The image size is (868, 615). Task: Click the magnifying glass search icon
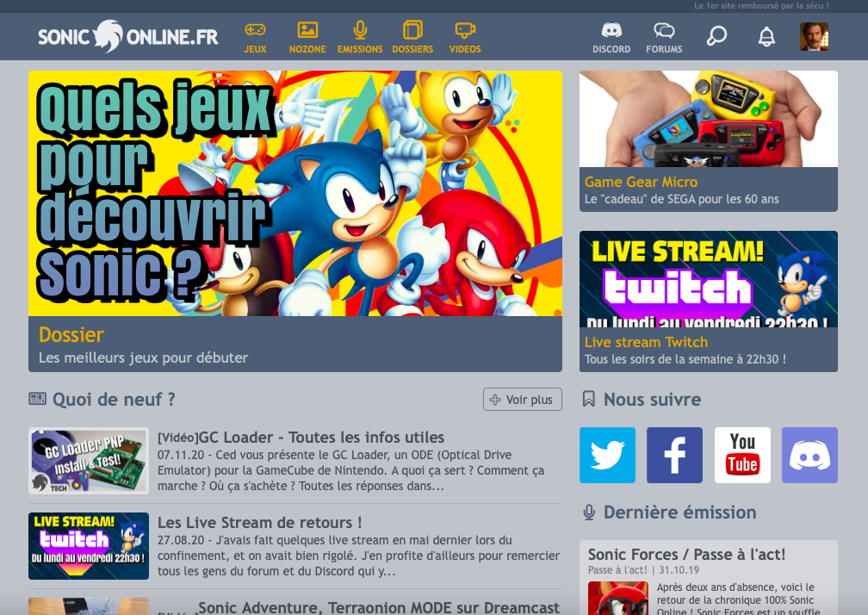716,36
